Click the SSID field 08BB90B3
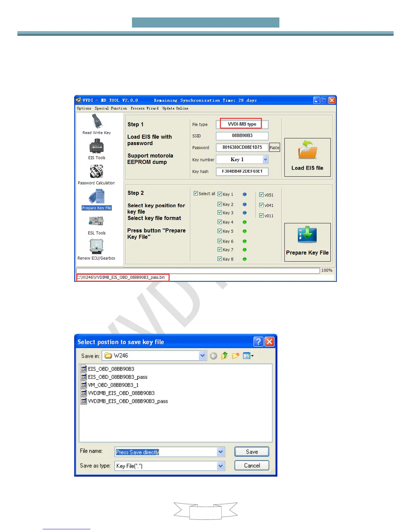Screen dimensions: 411x532 pos(242,136)
